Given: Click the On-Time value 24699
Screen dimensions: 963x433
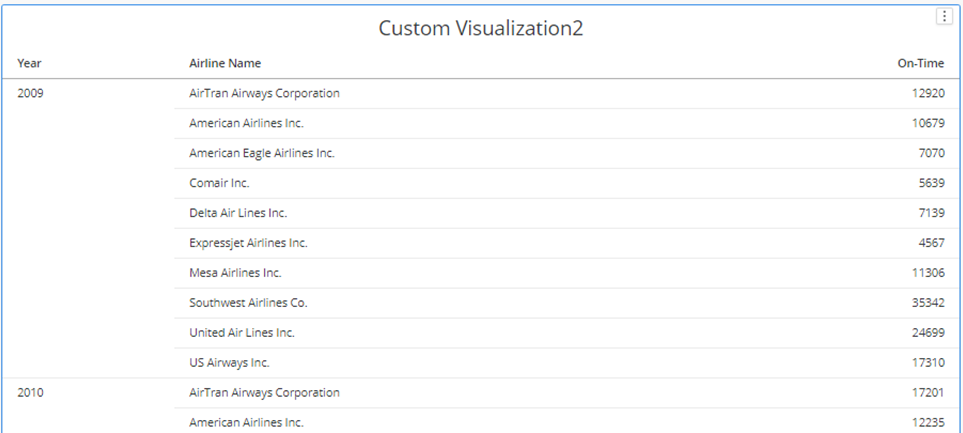Looking at the screenshot, I should [x=926, y=332].
